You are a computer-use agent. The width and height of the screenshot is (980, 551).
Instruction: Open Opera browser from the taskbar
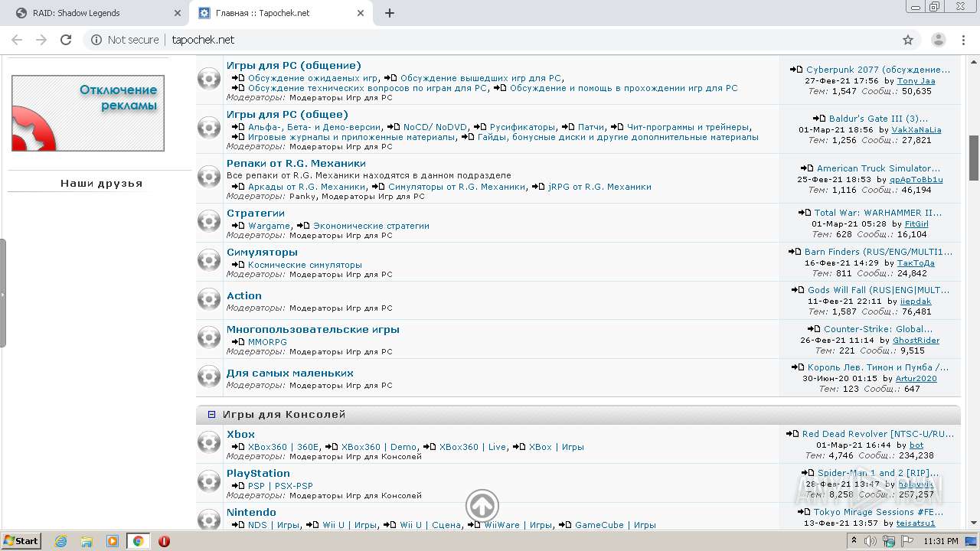[x=164, y=541]
